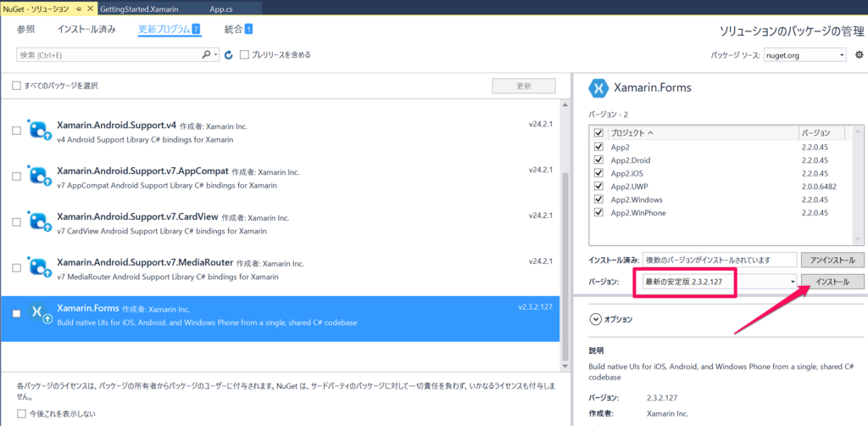Uncheck the App2.iOS project

pos(598,173)
